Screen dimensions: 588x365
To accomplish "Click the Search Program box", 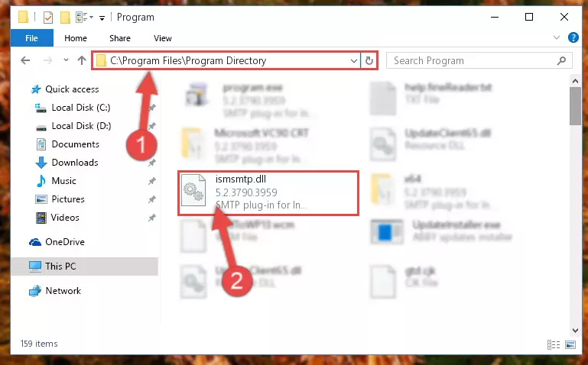I will pyautogui.click(x=479, y=60).
